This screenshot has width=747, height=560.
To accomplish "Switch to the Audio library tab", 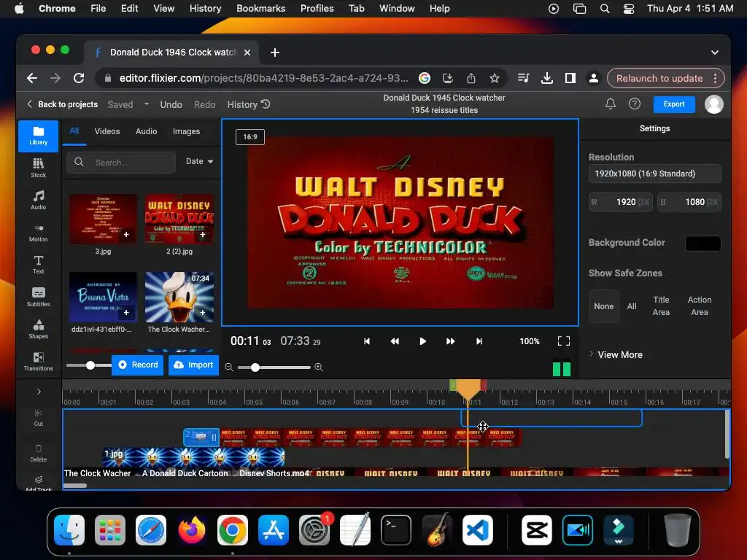I will pos(146,131).
